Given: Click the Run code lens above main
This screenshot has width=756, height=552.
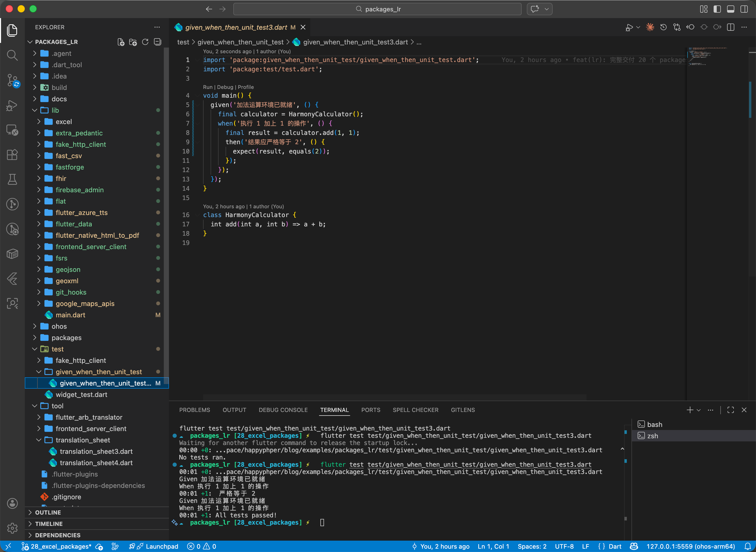Looking at the screenshot, I should coord(207,87).
